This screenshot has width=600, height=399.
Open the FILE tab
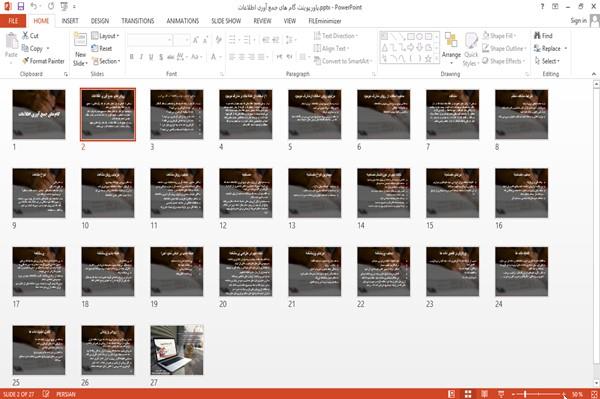pyautogui.click(x=13, y=21)
